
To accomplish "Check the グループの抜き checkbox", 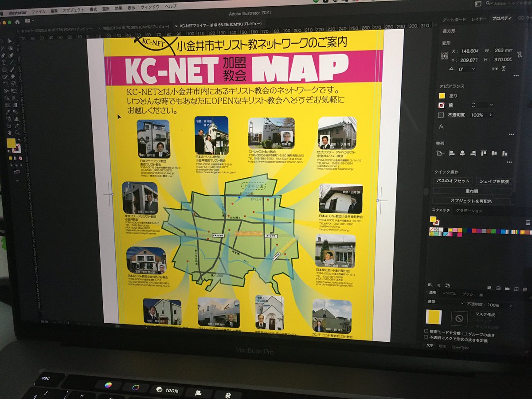I will click(465, 334).
